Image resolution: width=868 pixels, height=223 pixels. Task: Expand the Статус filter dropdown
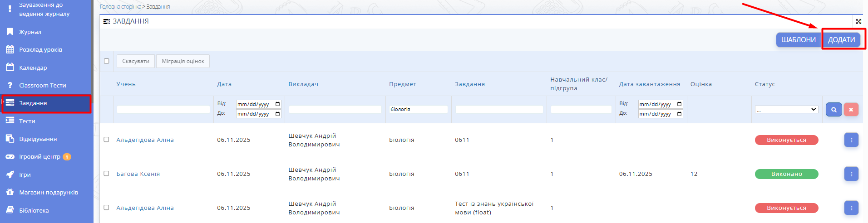click(786, 110)
